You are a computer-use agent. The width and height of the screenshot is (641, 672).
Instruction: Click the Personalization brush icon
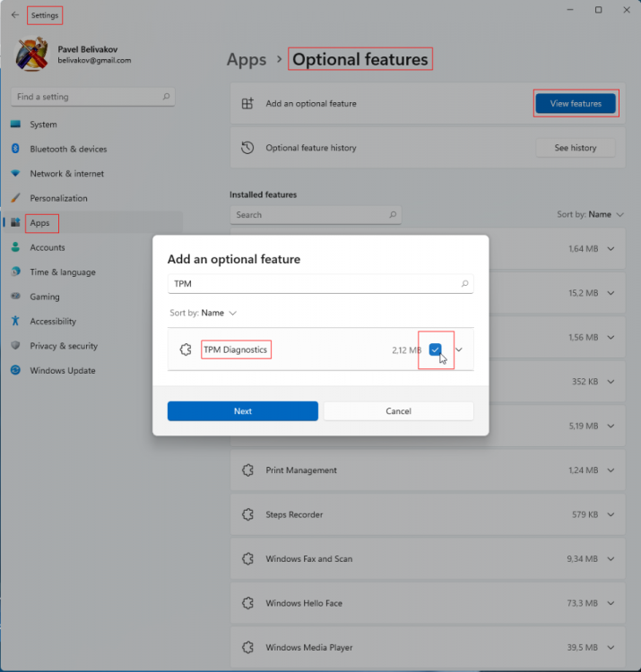(x=15, y=198)
